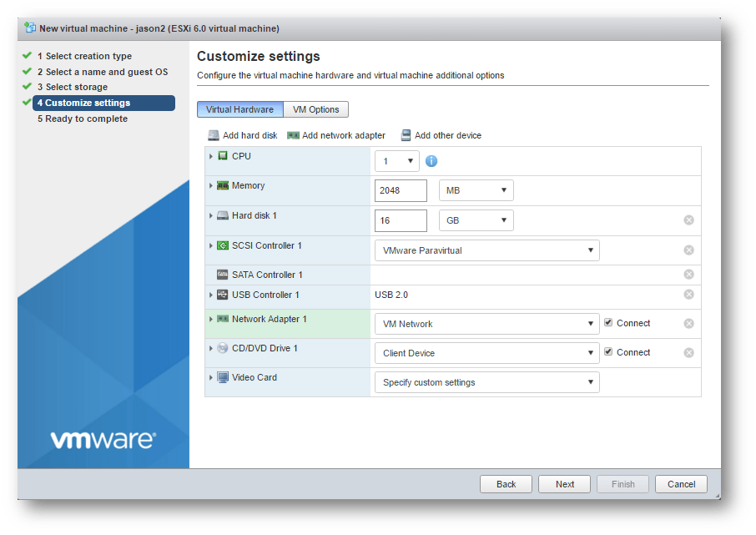Click the Finish button
The width and height of the screenshot is (756, 535).
point(623,484)
